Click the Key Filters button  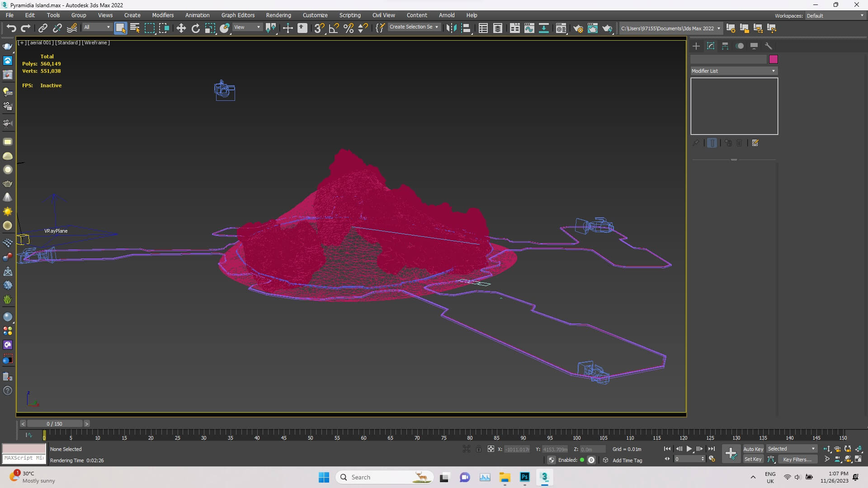point(797,460)
